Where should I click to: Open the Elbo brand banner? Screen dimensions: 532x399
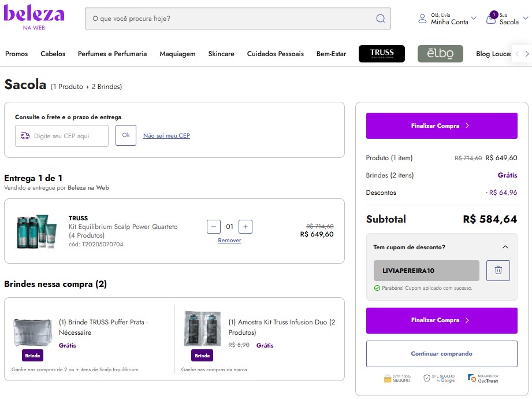click(x=440, y=54)
